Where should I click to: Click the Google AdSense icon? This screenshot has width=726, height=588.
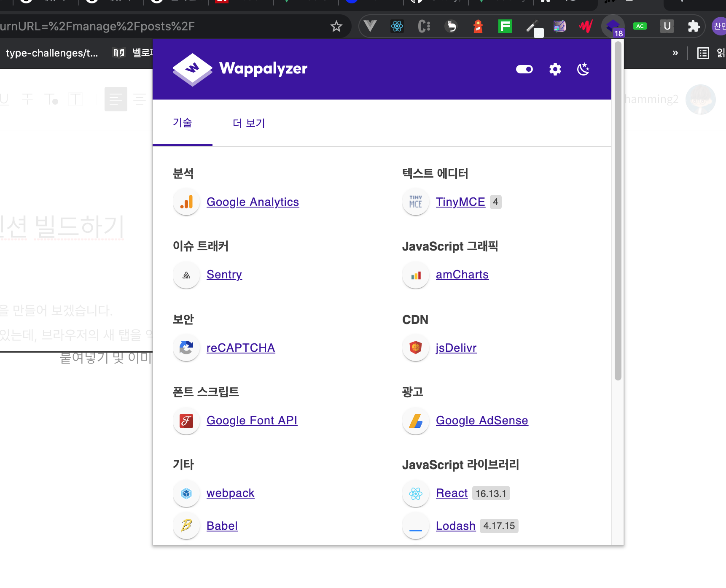point(416,421)
